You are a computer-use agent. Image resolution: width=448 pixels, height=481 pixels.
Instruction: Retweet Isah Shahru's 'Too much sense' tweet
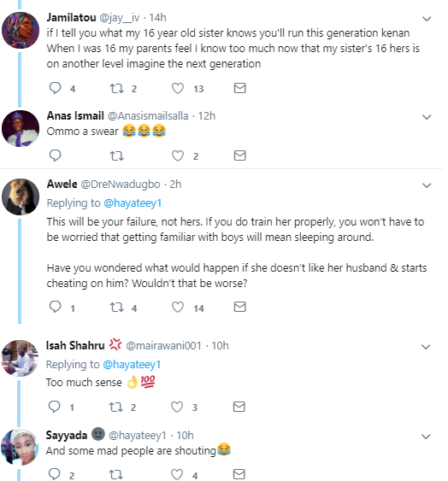click(116, 407)
